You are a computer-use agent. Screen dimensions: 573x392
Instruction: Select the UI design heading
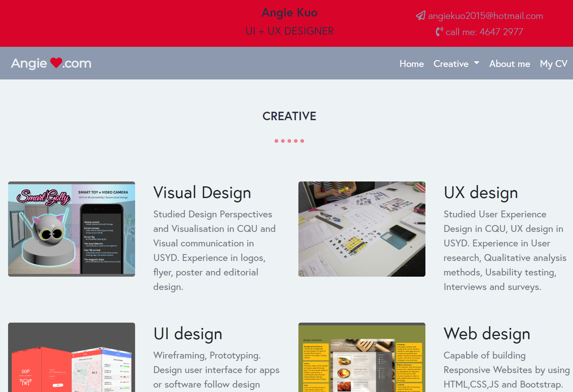point(188,334)
